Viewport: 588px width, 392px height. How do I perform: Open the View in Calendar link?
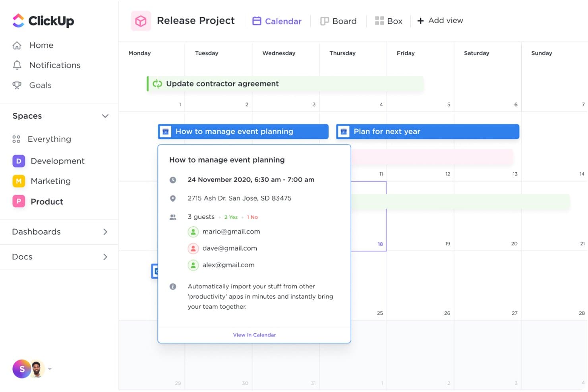[x=254, y=335]
